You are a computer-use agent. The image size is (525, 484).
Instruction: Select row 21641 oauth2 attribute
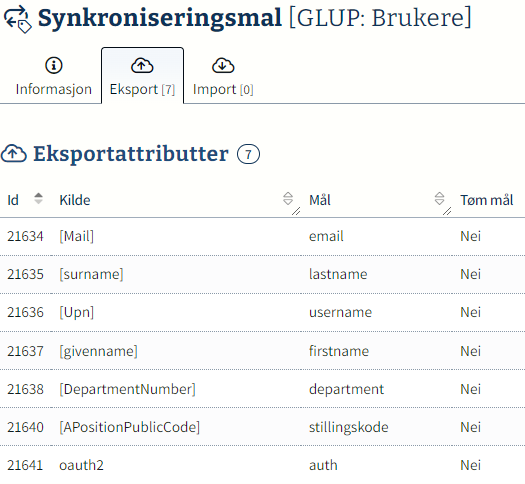[x=262, y=465]
